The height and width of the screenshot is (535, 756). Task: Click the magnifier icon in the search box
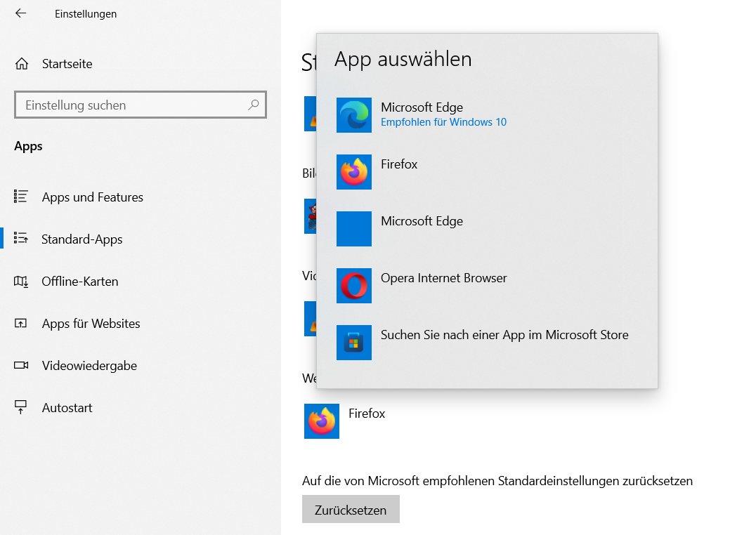(254, 105)
